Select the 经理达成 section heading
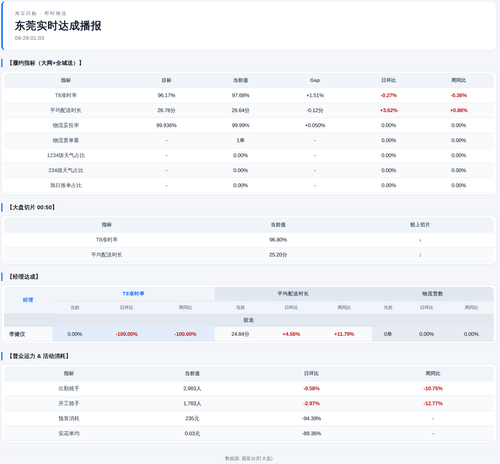The height and width of the screenshot is (464, 500). point(24,277)
